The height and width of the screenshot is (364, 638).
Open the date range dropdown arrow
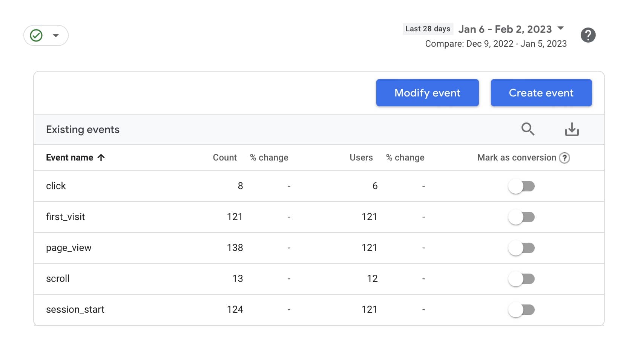[561, 28]
